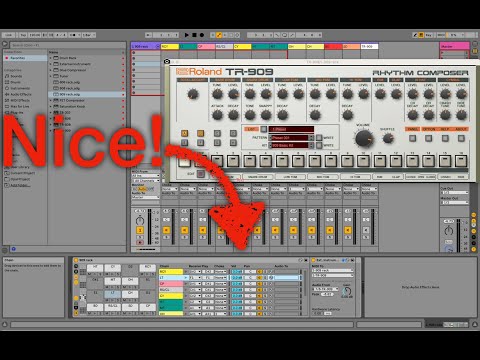Trigger the HT drum rack pad
The height and width of the screenshot is (360, 480).
(x=95, y=268)
